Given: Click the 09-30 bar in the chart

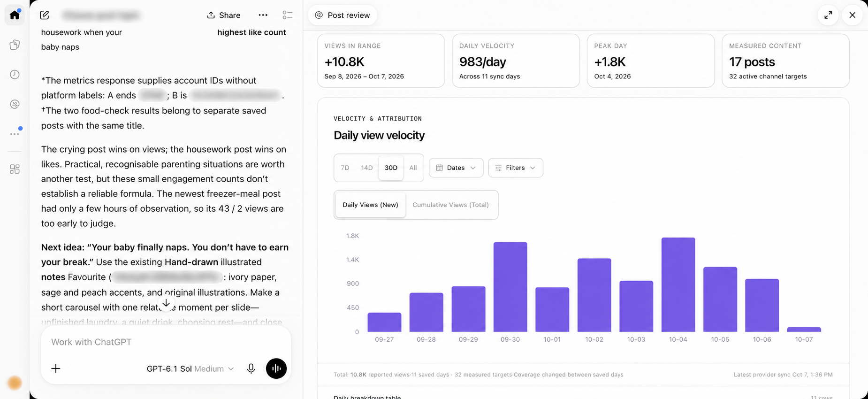Looking at the screenshot, I should 510,287.
